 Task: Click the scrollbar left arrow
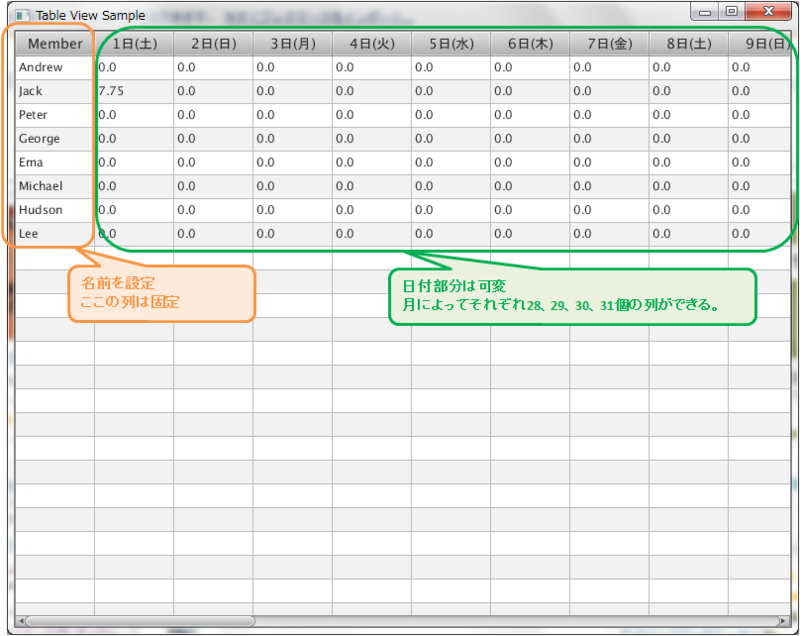pyautogui.click(x=21, y=621)
